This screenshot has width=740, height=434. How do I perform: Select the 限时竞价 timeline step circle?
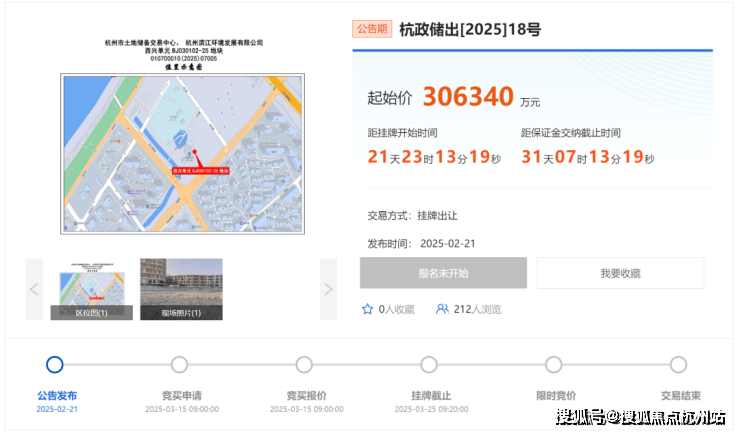554,365
